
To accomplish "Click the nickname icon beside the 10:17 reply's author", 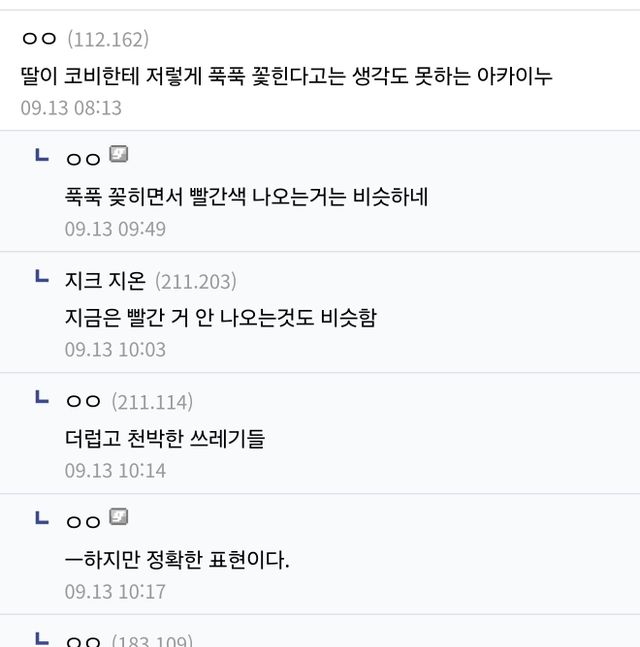I will pyautogui.click(x=119, y=518).
